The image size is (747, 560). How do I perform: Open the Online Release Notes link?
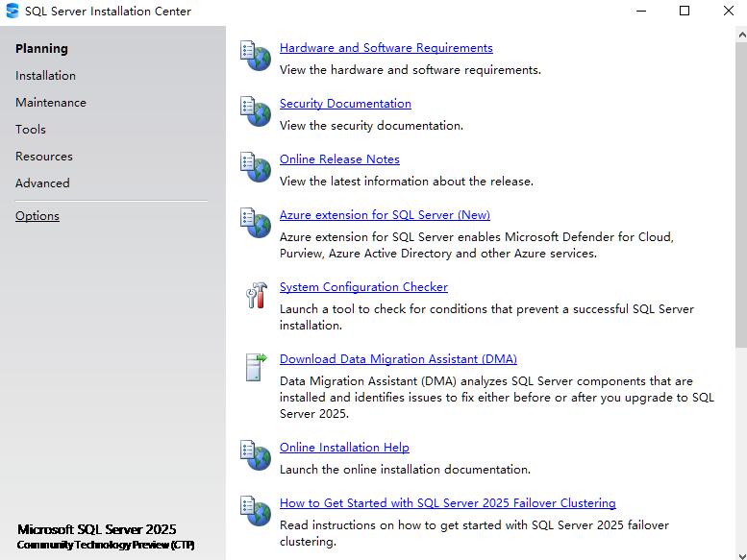click(339, 159)
